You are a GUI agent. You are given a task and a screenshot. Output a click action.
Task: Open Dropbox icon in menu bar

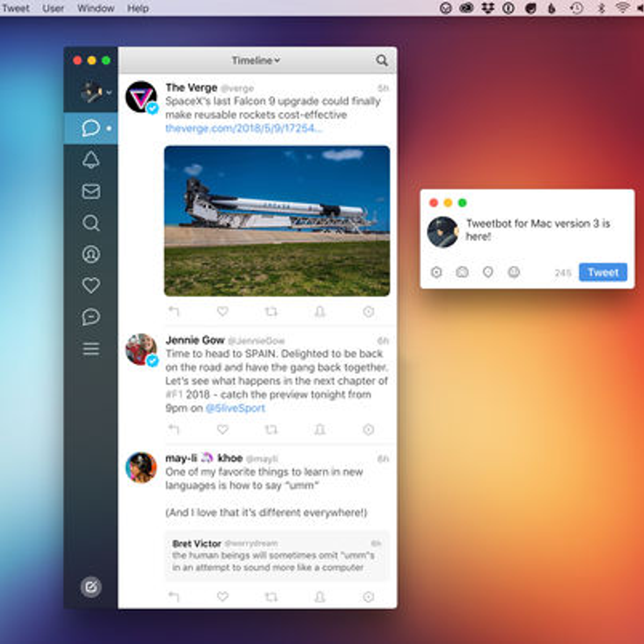488,8
